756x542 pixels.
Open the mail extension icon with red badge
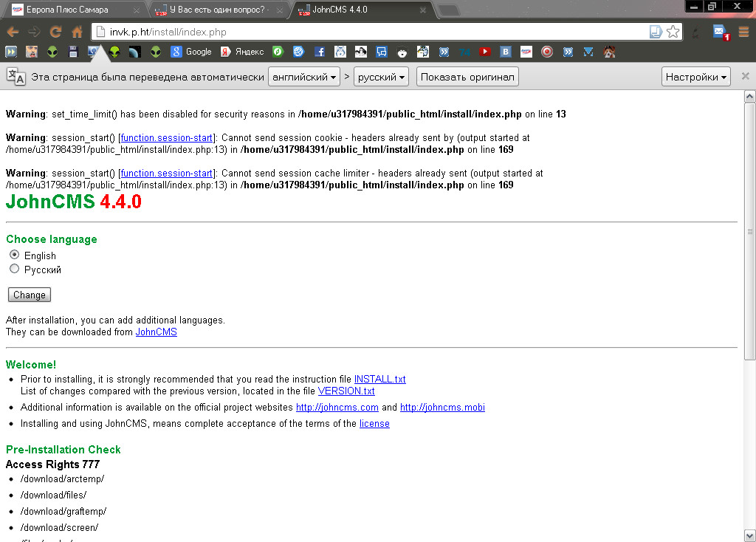[721, 32]
